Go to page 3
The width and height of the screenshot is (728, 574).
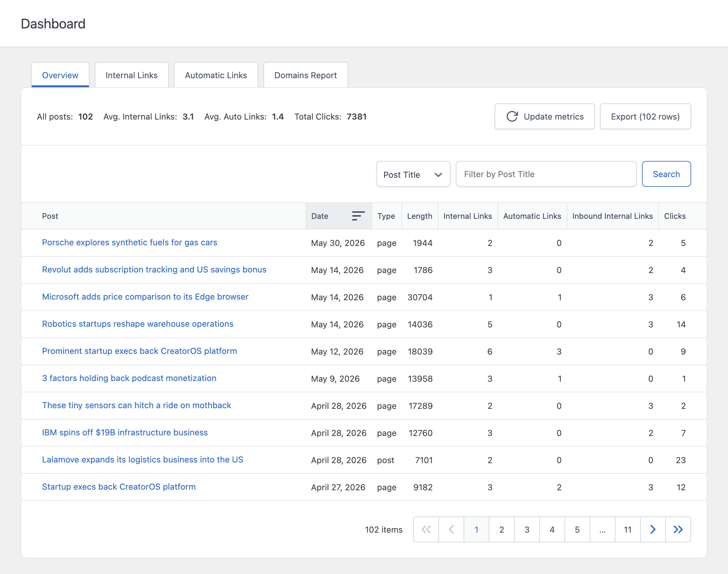pyautogui.click(x=527, y=529)
